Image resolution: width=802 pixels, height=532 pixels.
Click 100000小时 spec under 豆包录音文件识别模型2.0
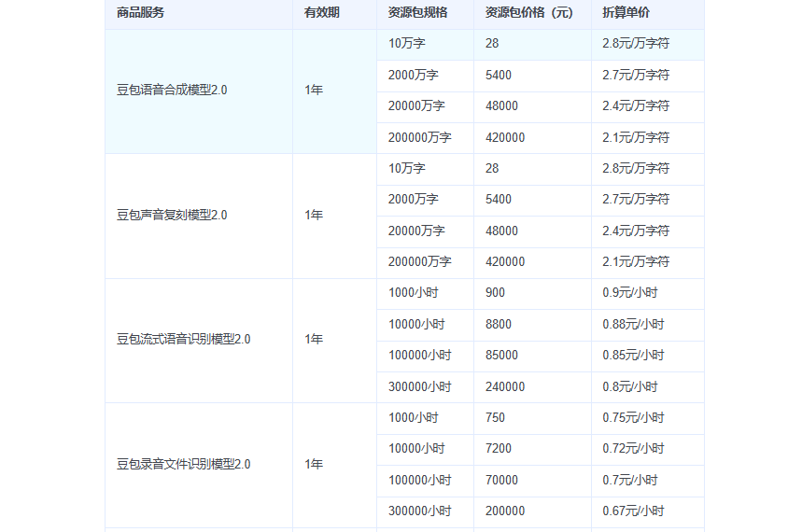tap(425, 481)
